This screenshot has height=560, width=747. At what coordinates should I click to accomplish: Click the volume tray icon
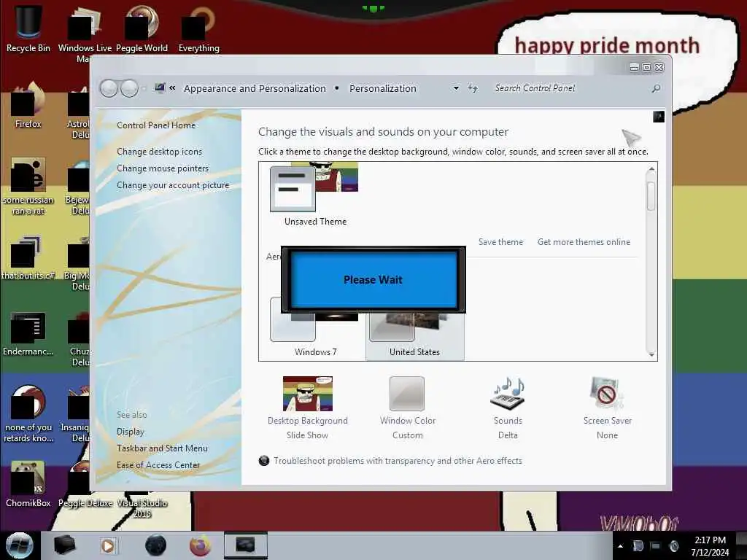pyautogui.click(x=674, y=546)
